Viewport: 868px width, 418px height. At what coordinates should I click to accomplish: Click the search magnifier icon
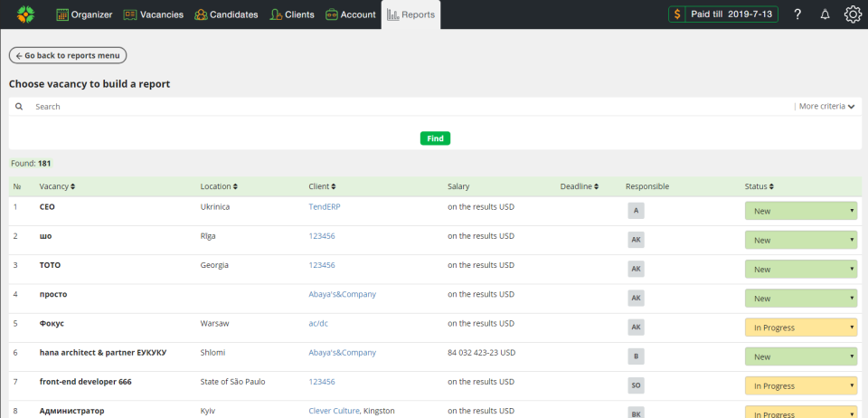[x=19, y=106]
